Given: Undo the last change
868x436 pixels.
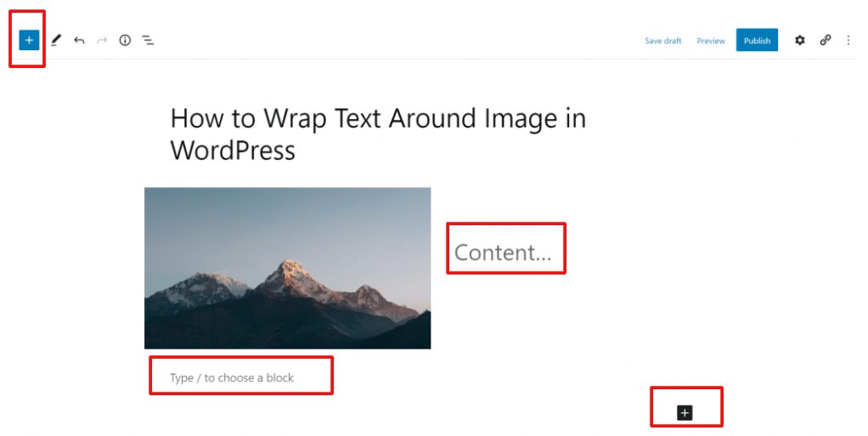Looking at the screenshot, I should point(79,41).
